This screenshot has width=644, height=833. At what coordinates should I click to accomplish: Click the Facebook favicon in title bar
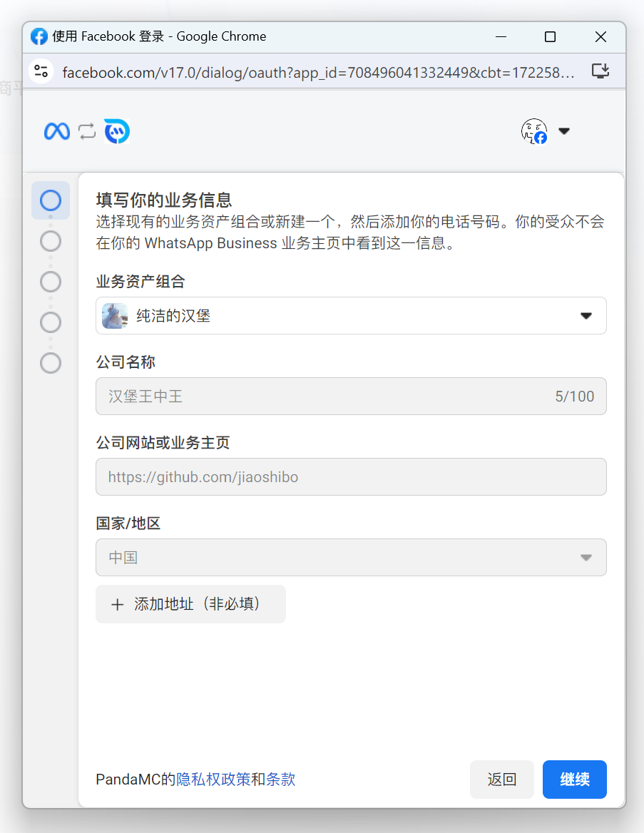point(39,36)
